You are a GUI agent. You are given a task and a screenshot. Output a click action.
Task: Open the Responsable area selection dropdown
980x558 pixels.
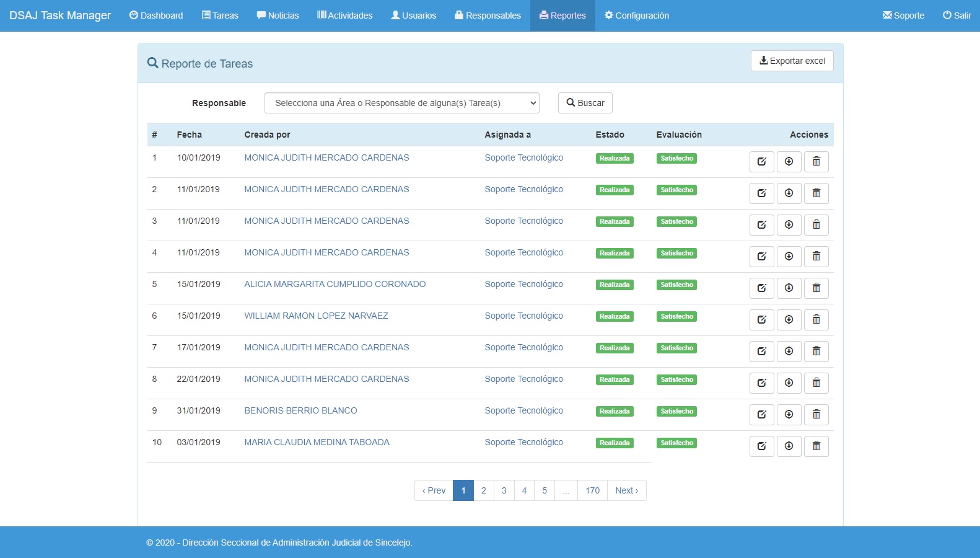pyautogui.click(x=401, y=103)
